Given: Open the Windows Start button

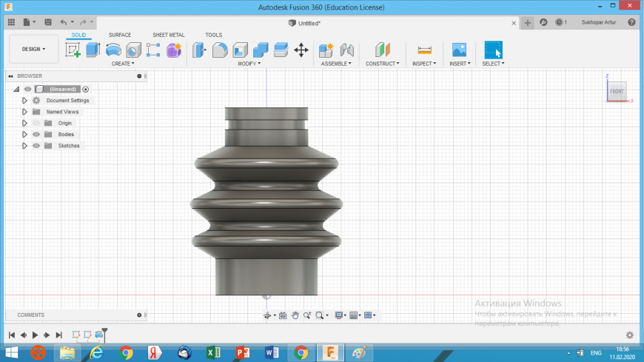Looking at the screenshot, I should click(x=12, y=352).
